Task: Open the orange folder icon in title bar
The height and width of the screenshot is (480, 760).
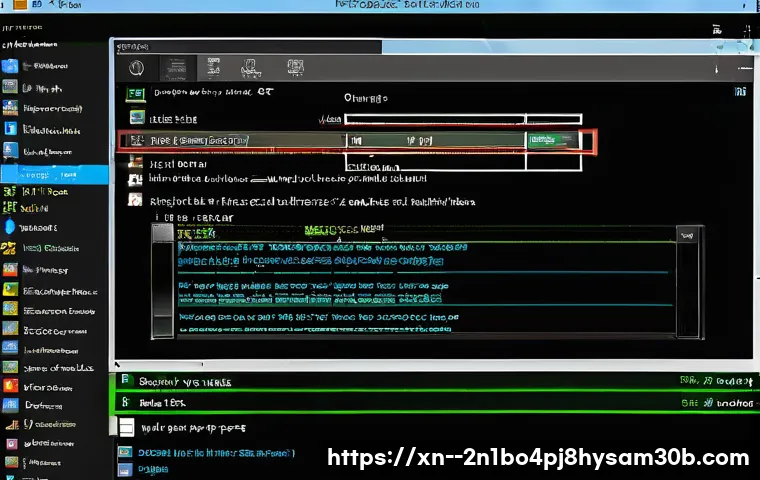Action: [x=47, y=5]
